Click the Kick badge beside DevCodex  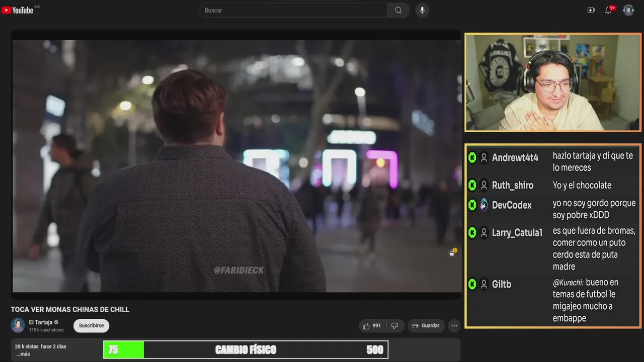point(472,205)
